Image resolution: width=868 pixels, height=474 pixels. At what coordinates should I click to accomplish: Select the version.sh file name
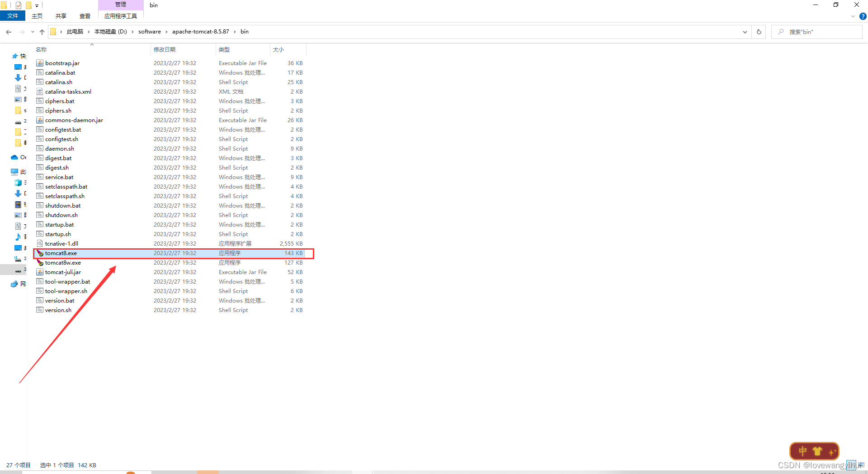click(58, 310)
